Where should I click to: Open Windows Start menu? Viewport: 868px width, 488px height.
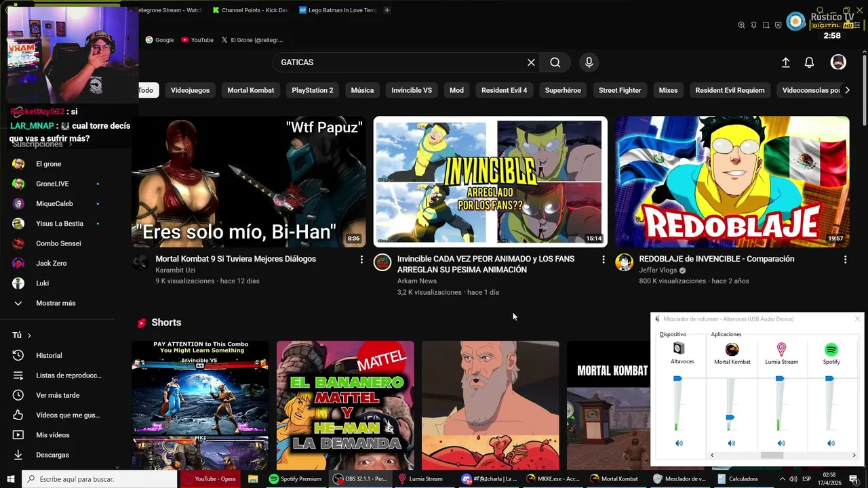point(10,479)
